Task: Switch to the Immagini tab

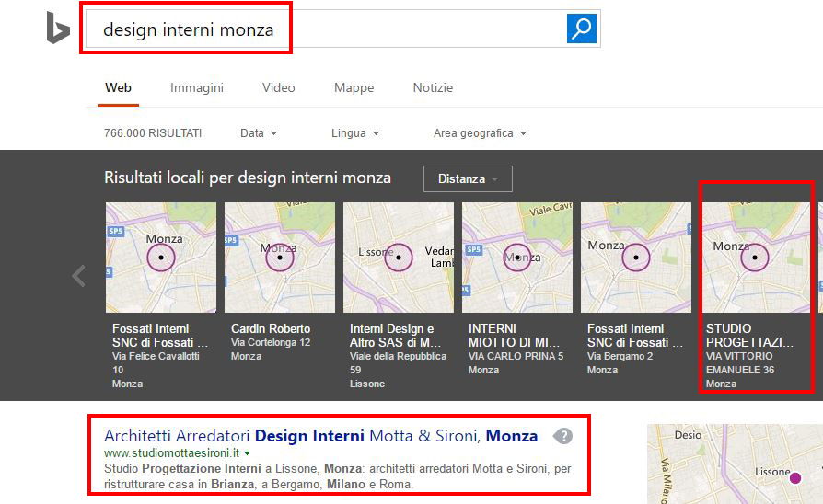Action: pos(197,87)
